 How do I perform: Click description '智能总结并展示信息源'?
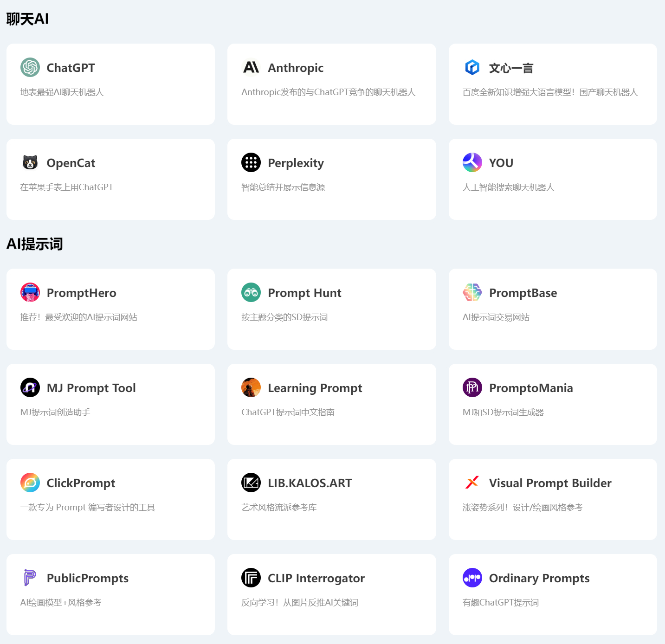point(283,187)
